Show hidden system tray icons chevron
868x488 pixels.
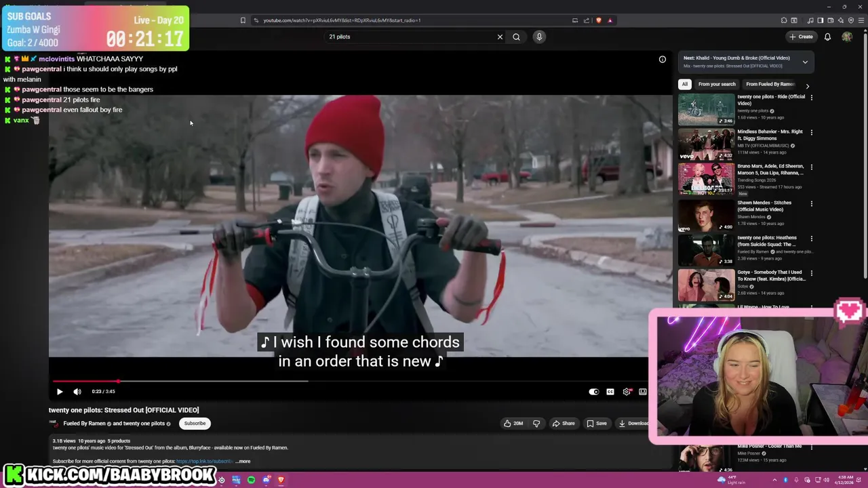click(774, 480)
